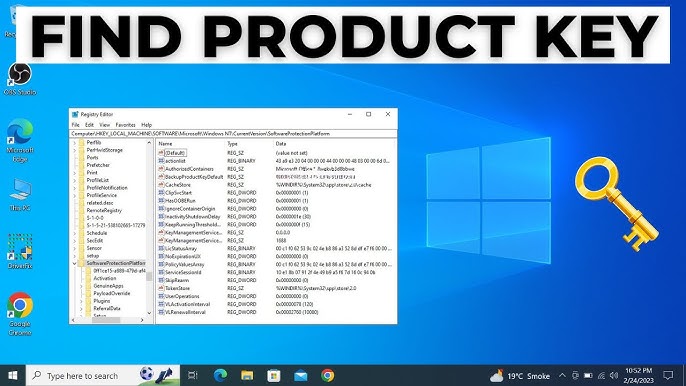
Task: Click the Registry Editor title bar app icon
Action: [x=75, y=114]
